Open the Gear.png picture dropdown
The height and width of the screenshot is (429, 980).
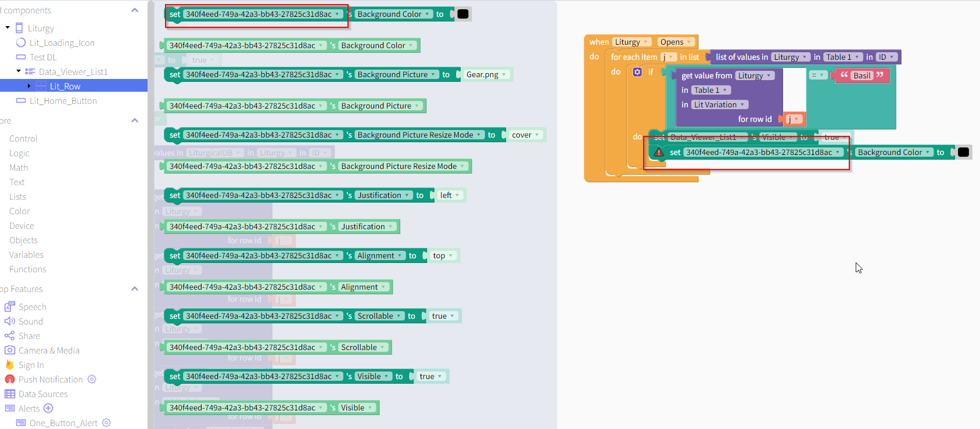coord(486,74)
